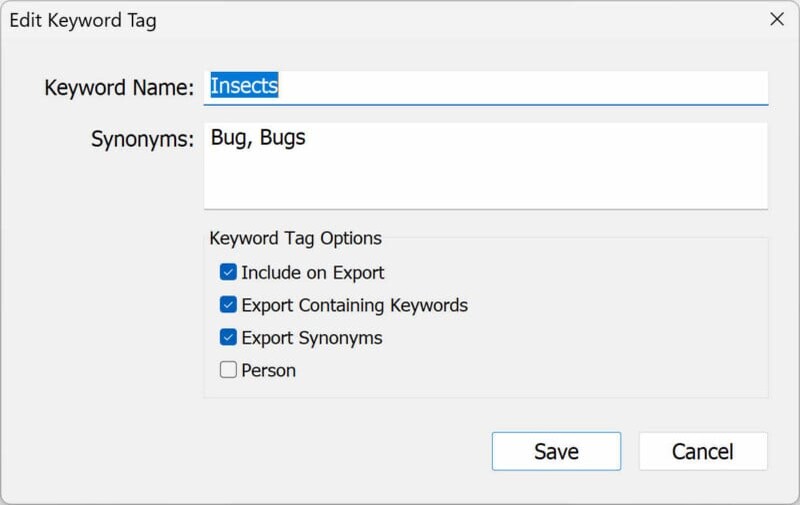Click the Export Containing Keywords label text
Viewport: 800px width, 505px height.
coord(354,305)
